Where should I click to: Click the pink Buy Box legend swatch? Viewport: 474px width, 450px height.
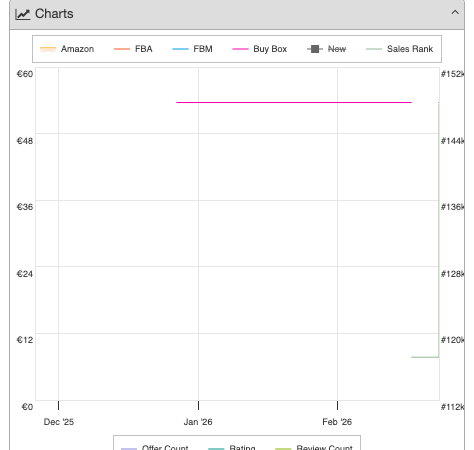coord(240,49)
